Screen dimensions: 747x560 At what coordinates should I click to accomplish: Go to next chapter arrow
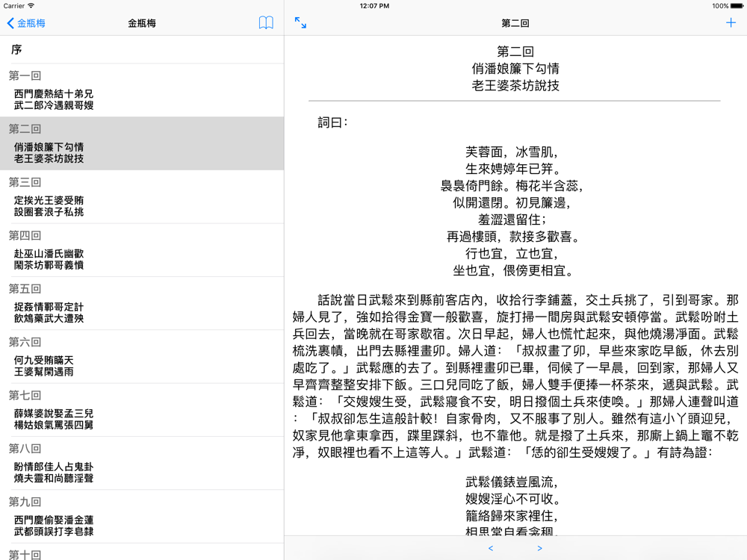(x=540, y=549)
